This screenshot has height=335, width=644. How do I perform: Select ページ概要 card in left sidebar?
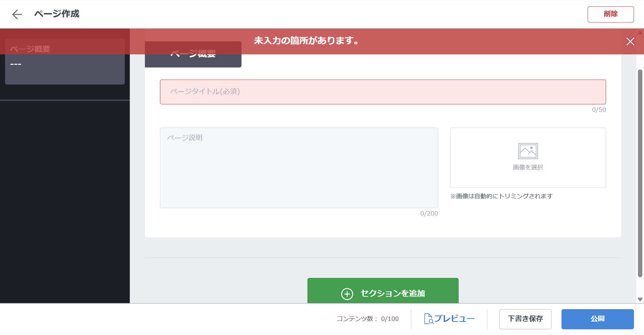[65, 62]
